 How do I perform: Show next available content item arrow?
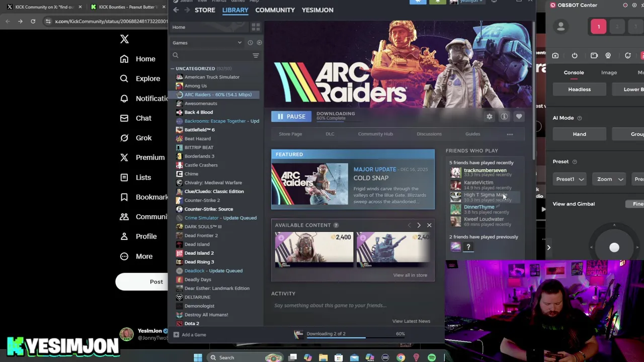click(419, 225)
